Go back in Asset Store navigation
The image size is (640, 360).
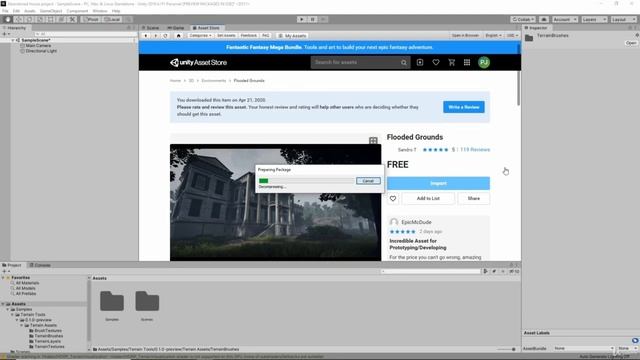146,36
